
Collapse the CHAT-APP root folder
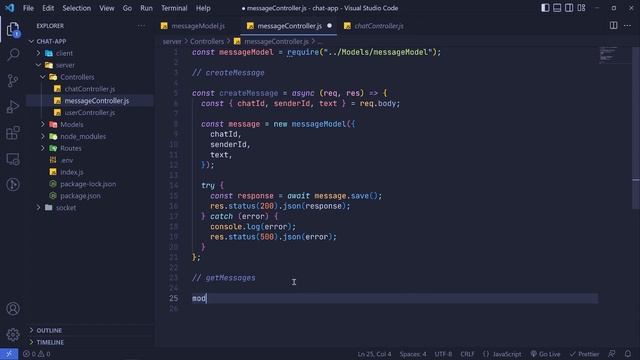[31, 41]
